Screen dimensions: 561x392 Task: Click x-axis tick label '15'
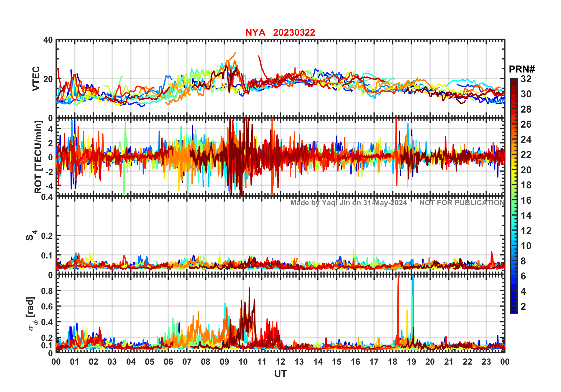pos(337,362)
